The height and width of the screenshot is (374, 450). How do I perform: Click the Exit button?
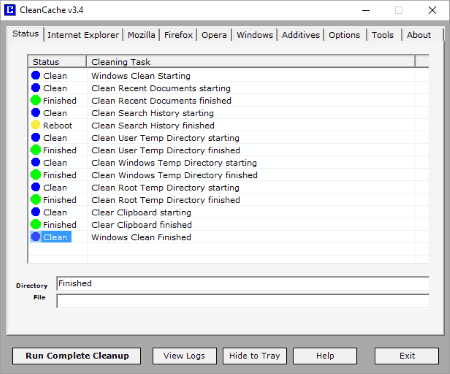[x=407, y=356]
